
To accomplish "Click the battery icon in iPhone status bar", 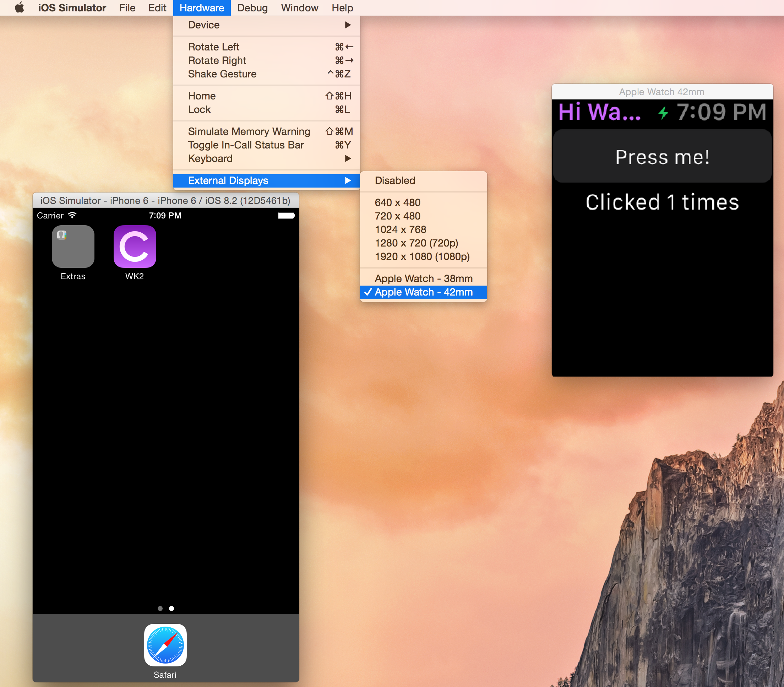I will click(286, 216).
